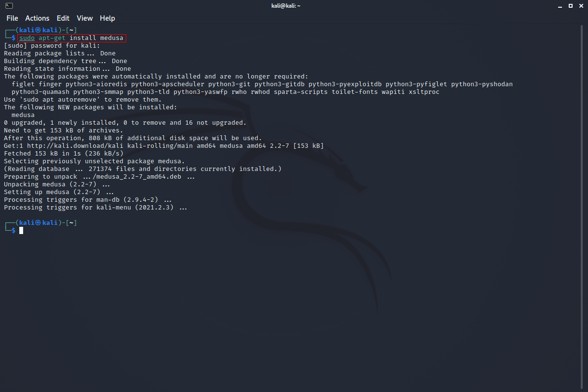
Task: Click 'sparta-scripts' in the package list
Action: (301, 92)
